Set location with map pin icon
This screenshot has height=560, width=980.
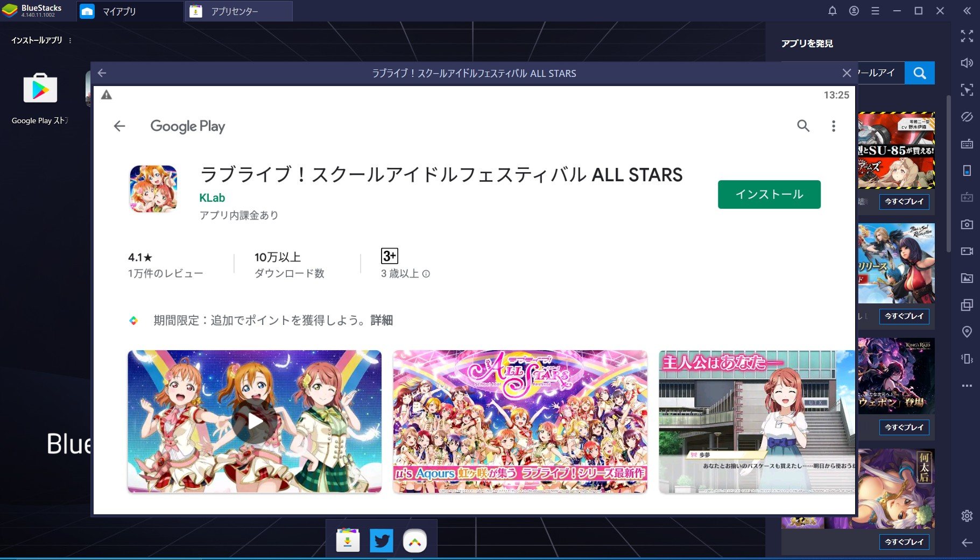point(967,332)
